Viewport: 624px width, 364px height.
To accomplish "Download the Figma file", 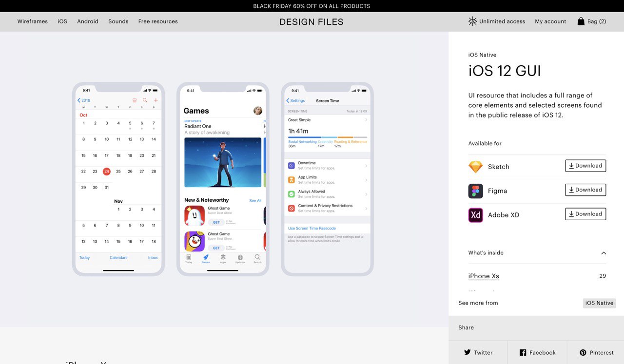I will [585, 190].
